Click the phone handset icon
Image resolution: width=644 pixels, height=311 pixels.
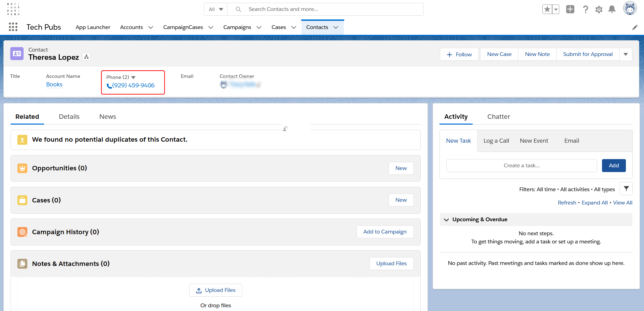pyautogui.click(x=109, y=86)
